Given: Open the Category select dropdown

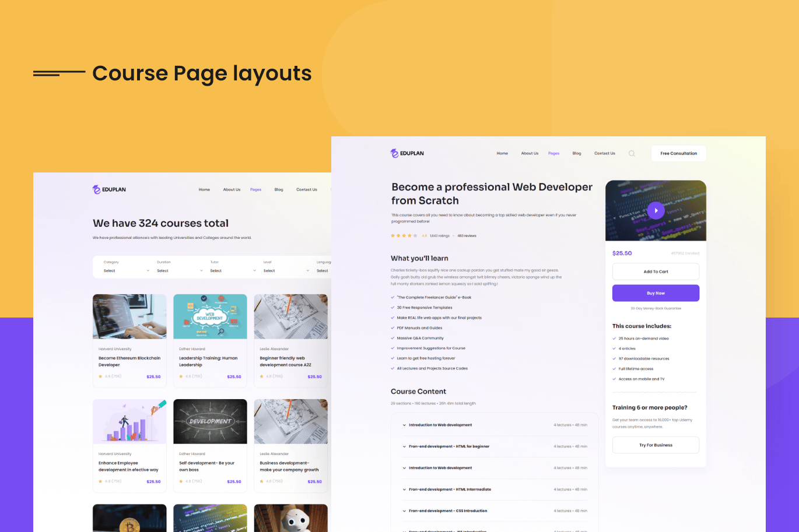Looking at the screenshot, I should 126,271.
